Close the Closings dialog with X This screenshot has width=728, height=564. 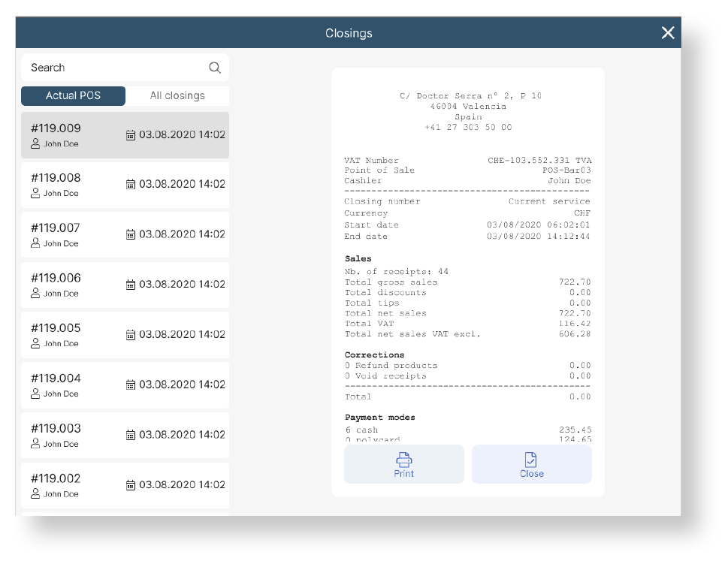coord(668,33)
